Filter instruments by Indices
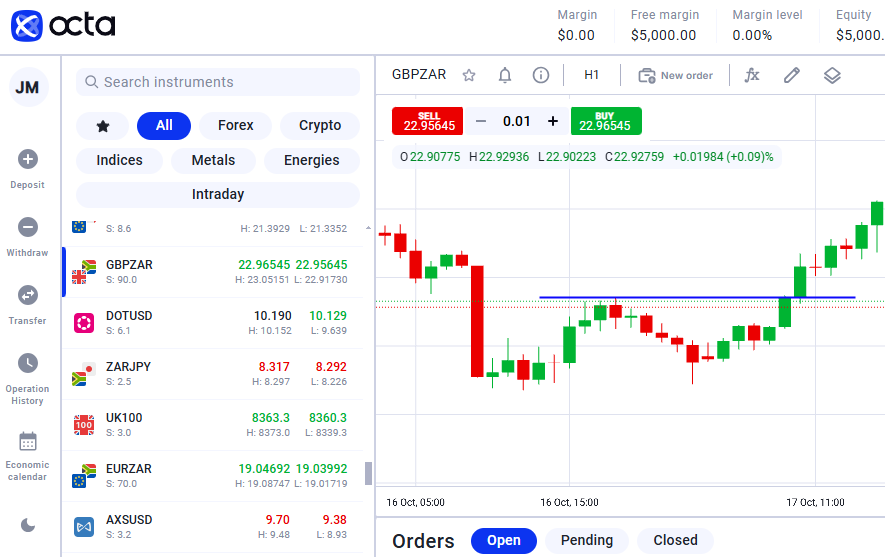Viewport: 885px width, 557px height. coord(120,161)
